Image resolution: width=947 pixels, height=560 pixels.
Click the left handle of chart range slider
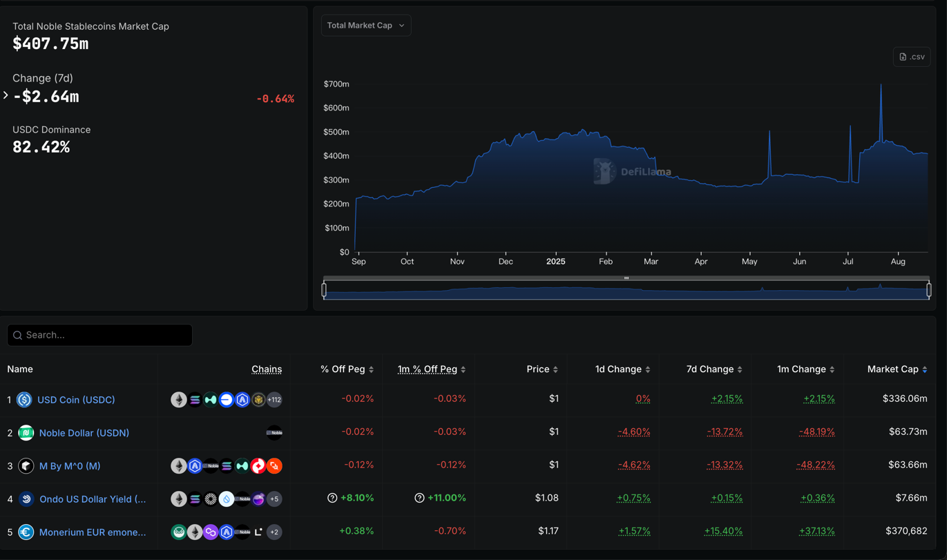[x=324, y=290]
